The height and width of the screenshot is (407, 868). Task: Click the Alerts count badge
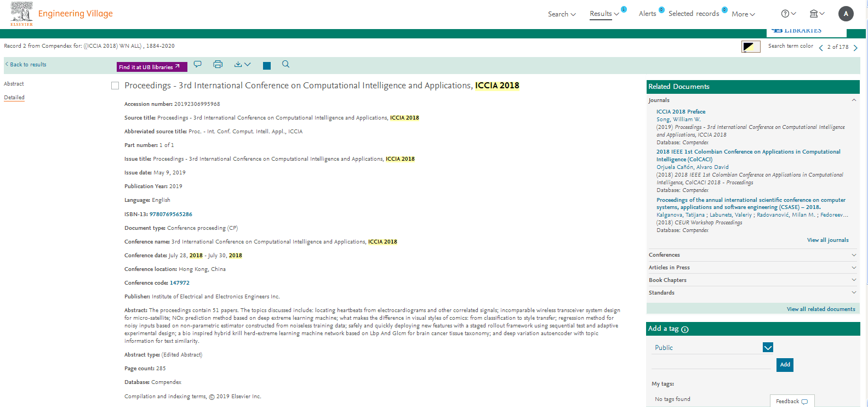(661, 9)
